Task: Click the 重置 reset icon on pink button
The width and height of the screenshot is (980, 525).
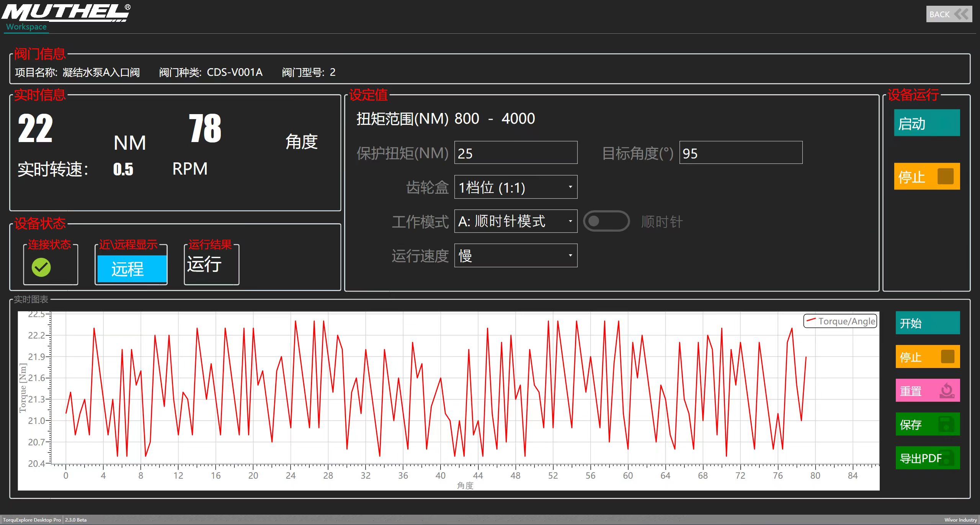Action: pyautogui.click(x=947, y=391)
